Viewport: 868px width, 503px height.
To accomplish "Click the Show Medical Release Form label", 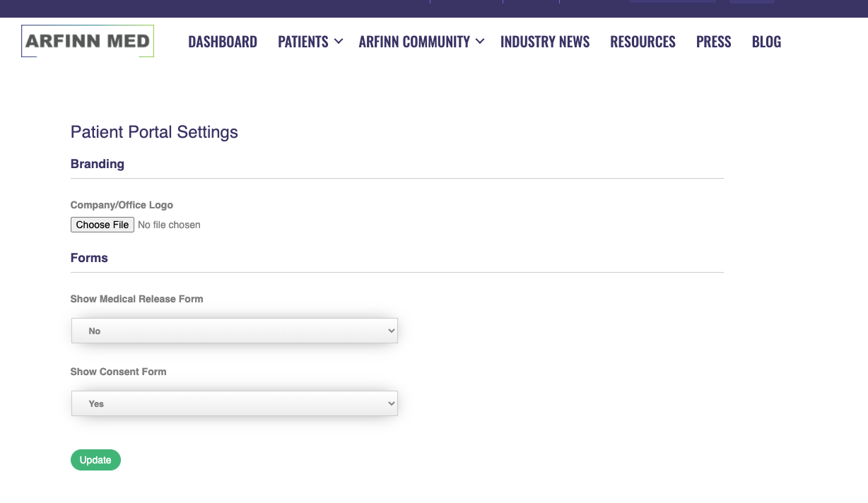I will coord(136,299).
